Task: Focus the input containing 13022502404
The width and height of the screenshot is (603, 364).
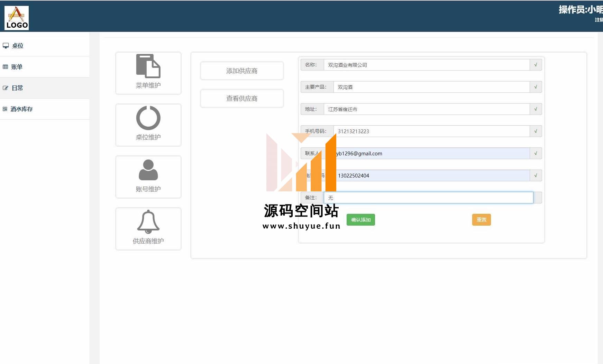Action: coord(431,175)
